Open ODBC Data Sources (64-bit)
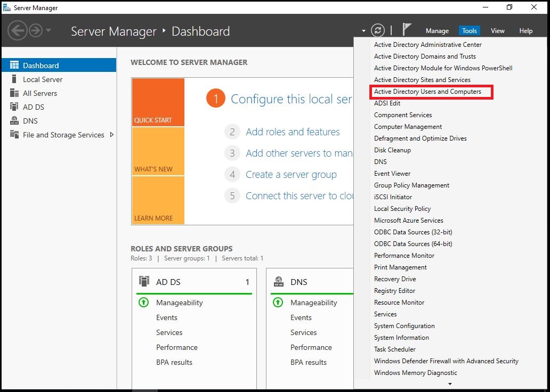Image resolution: width=550 pixels, height=392 pixels. [413, 244]
